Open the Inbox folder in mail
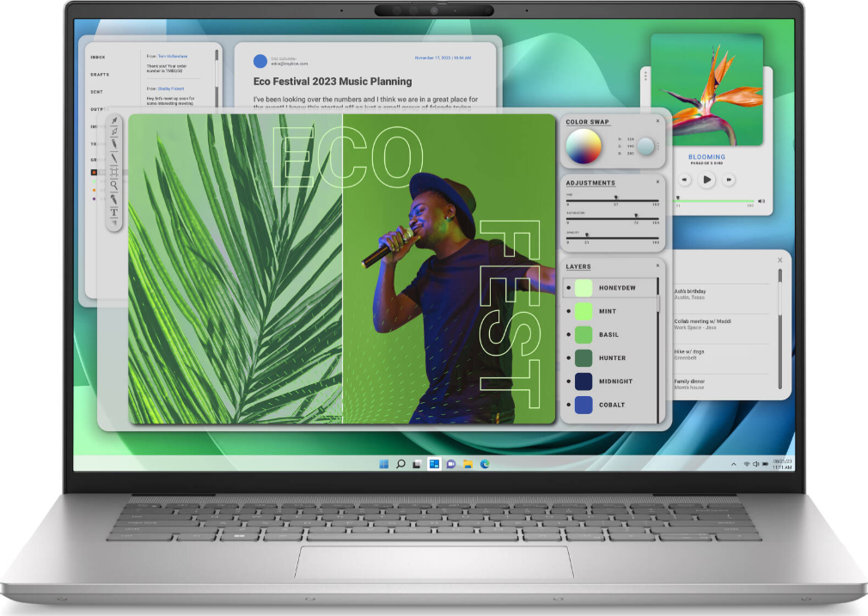 98,58
